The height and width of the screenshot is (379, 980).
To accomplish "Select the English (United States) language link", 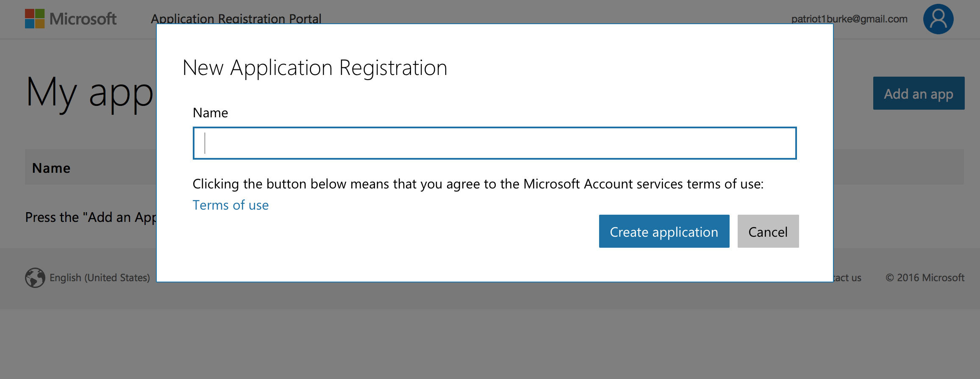I will [100, 278].
